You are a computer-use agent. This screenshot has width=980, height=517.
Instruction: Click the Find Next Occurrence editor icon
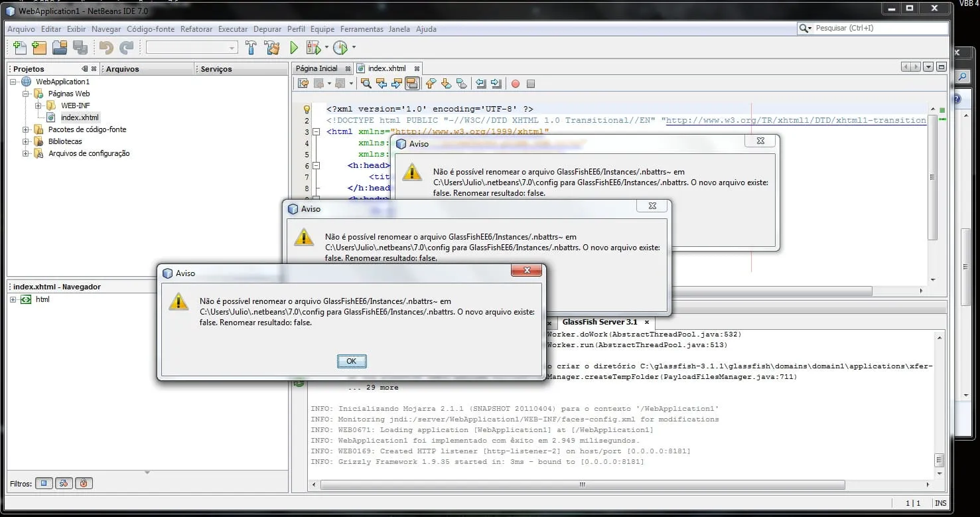396,84
